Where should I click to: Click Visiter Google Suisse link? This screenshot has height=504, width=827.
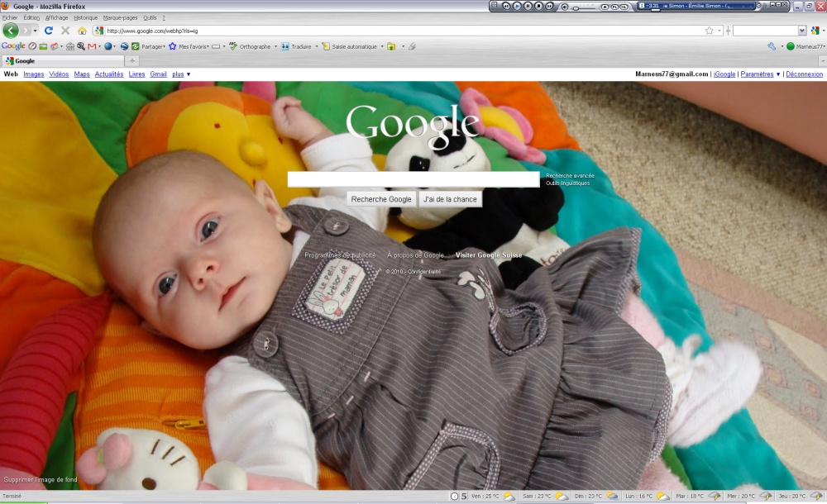(x=489, y=255)
